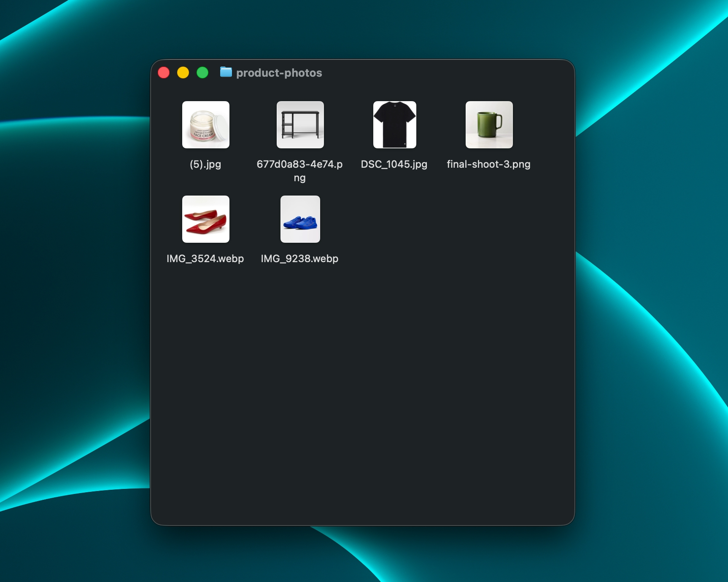Open the IMG_9238.webp blue sneakers photo
The width and height of the screenshot is (728, 582).
click(x=300, y=219)
